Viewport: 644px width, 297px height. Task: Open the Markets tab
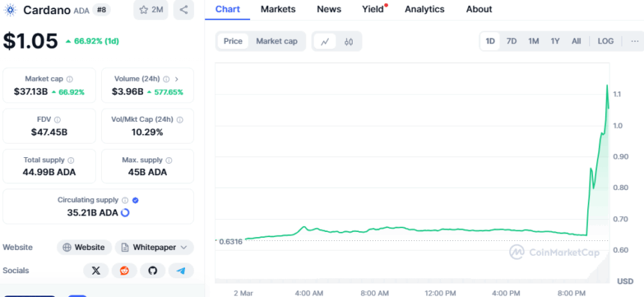pos(278,9)
